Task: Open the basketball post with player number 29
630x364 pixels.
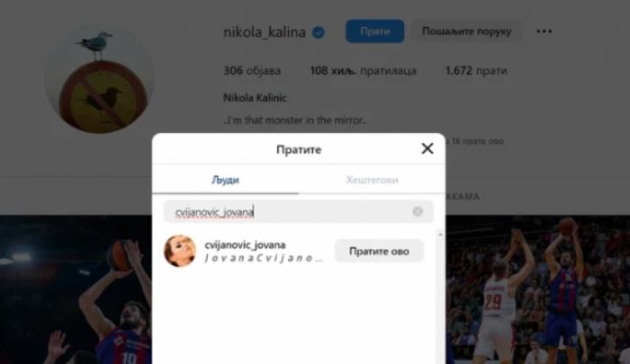Action: coord(537,289)
